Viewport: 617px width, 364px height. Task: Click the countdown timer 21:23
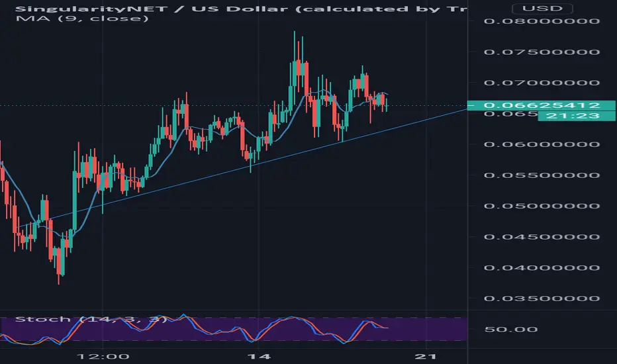click(577, 116)
